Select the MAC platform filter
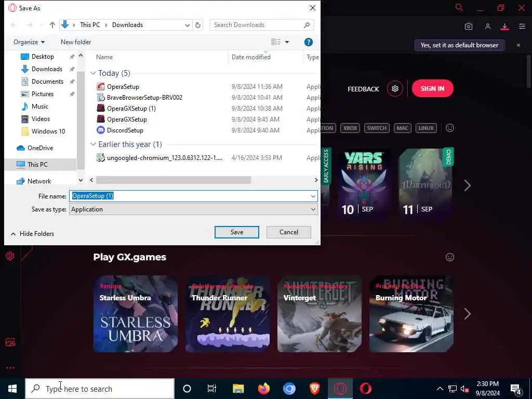This screenshot has height=399, width=532. (403, 128)
